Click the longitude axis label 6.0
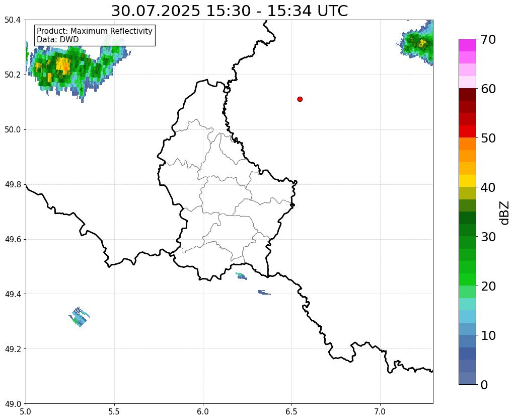515x420 pixels. point(203,412)
